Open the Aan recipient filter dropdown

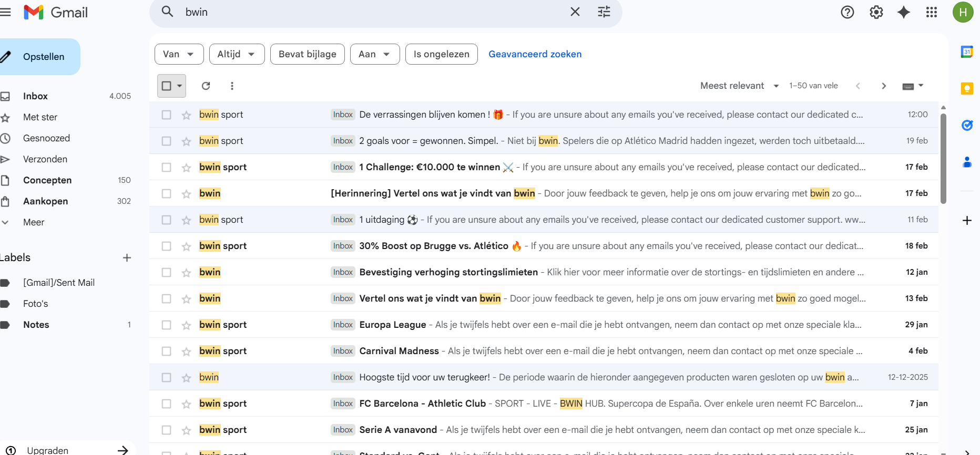coord(375,54)
